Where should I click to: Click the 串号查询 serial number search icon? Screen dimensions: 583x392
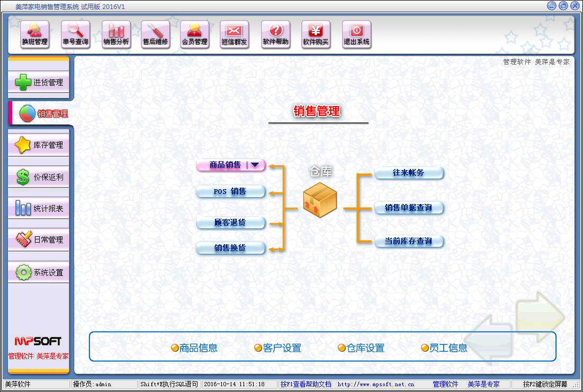coord(76,34)
